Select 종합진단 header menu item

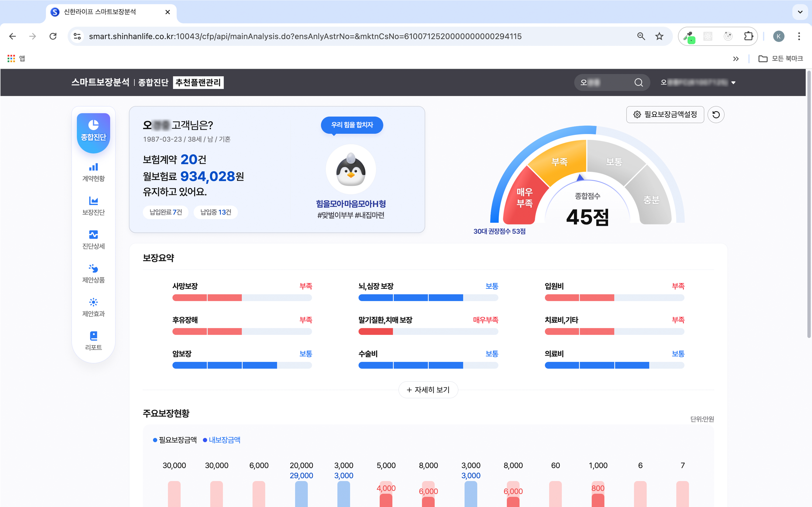click(153, 82)
